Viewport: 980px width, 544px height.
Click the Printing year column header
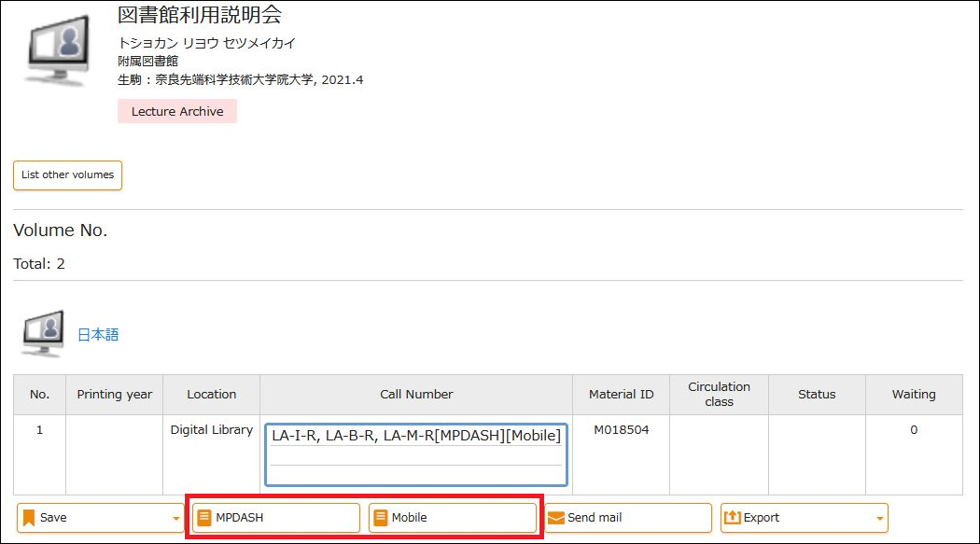coord(115,395)
